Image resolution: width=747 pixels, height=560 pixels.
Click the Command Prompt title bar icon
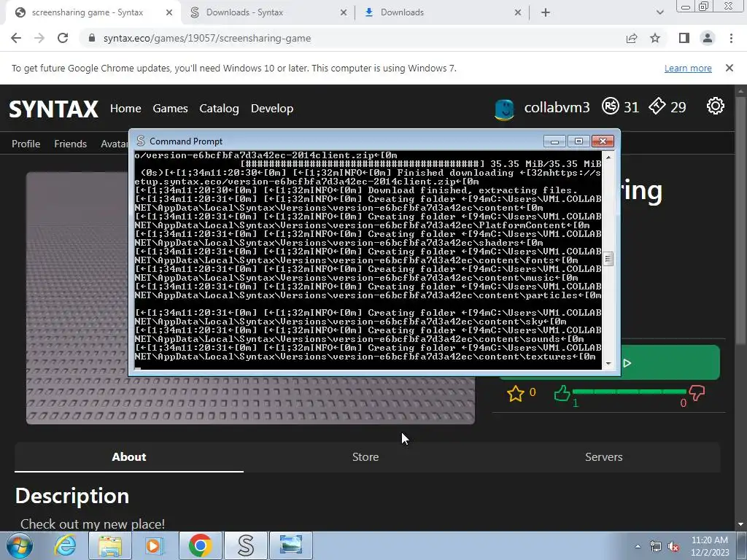pyautogui.click(x=141, y=141)
